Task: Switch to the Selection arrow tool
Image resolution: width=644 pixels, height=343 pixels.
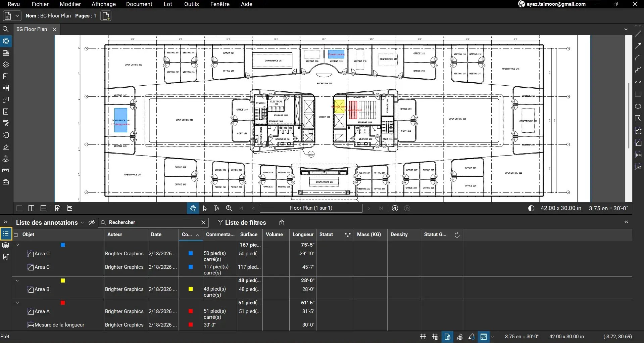Action: tap(205, 208)
